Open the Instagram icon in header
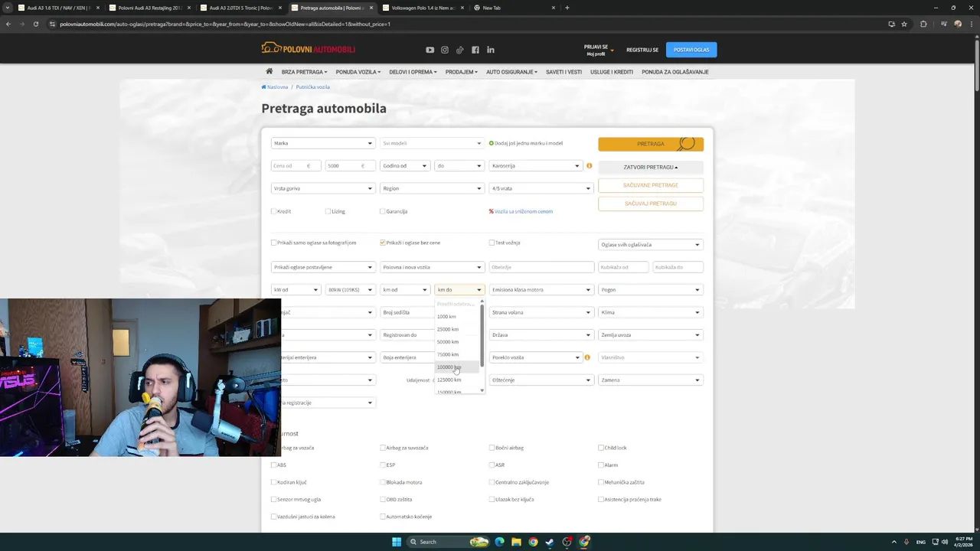Screen dimensions: 980x551 445,50
